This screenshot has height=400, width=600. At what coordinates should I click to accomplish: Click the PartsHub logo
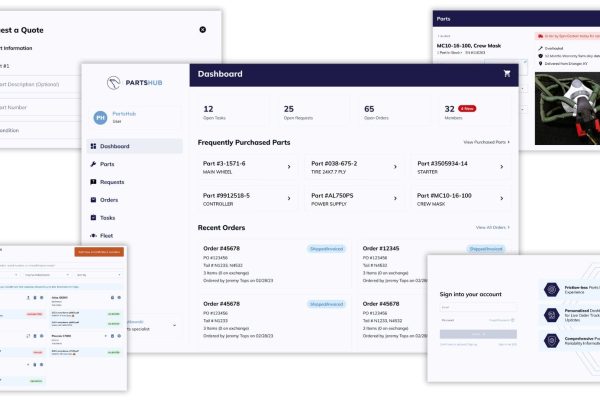pyautogui.click(x=134, y=82)
